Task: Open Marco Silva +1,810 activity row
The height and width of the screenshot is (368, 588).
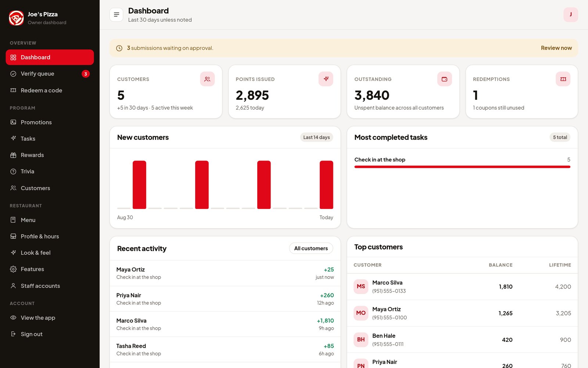Action: pyautogui.click(x=225, y=324)
